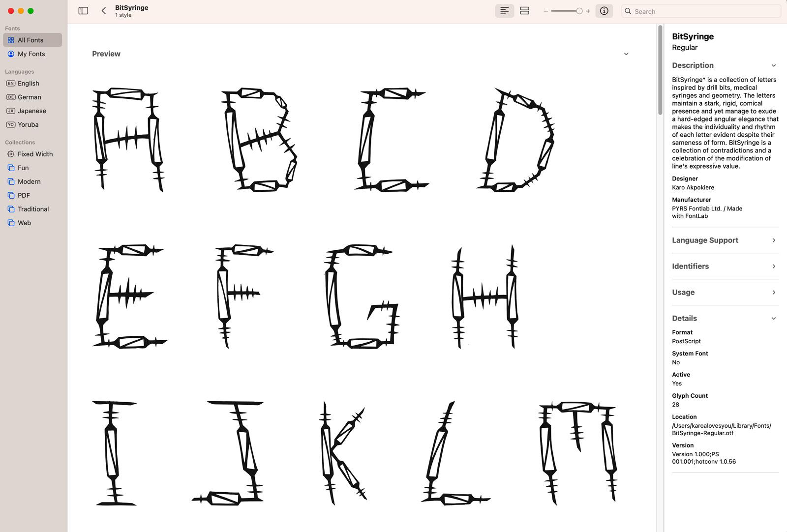Click the Fun collection icon

point(11,168)
